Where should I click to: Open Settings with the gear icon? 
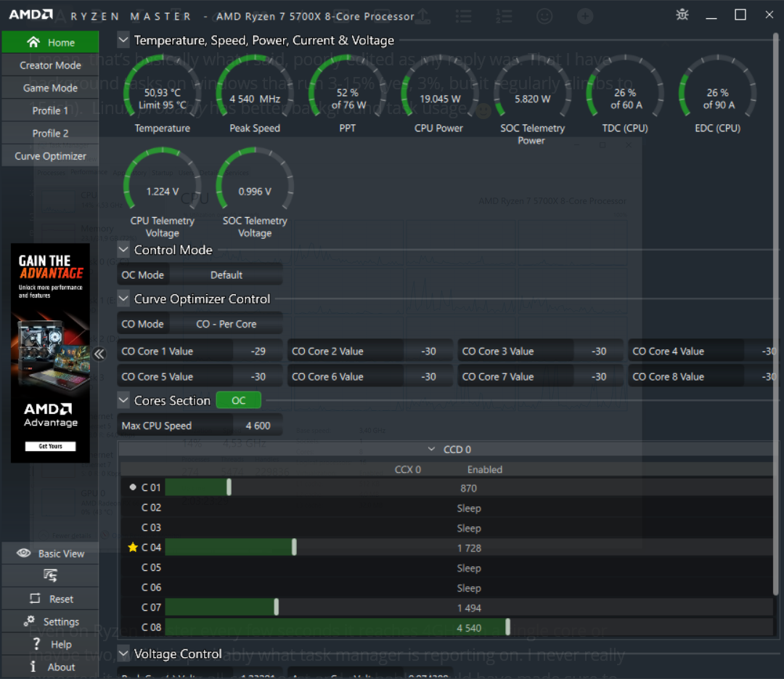pyautogui.click(x=30, y=622)
